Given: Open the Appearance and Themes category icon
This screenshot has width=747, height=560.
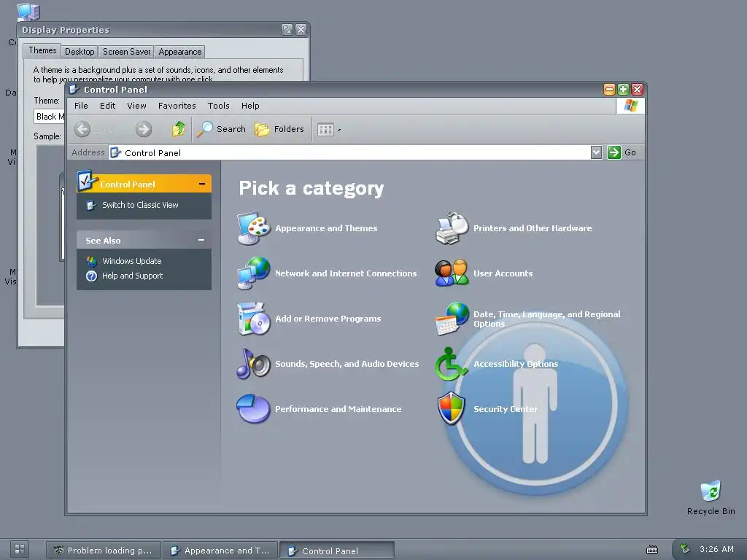Looking at the screenshot, I should pos(253,228).
